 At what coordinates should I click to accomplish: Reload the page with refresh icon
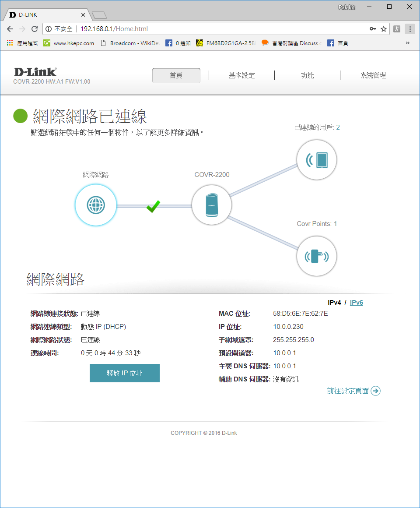35,29
